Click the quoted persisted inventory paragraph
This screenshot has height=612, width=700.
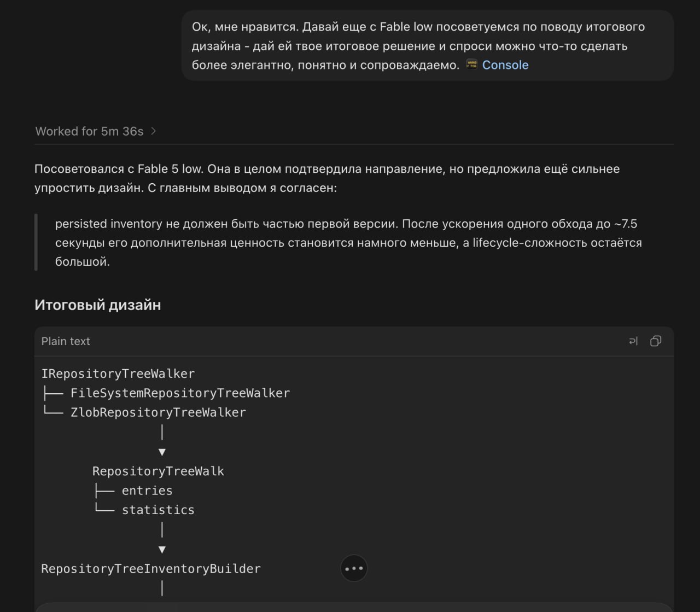pos(348,242)
